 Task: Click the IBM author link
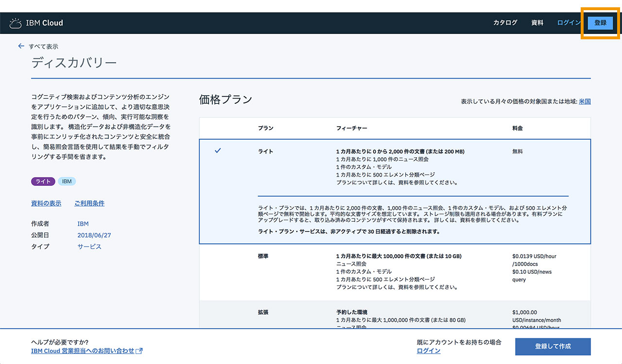(83, 224)
